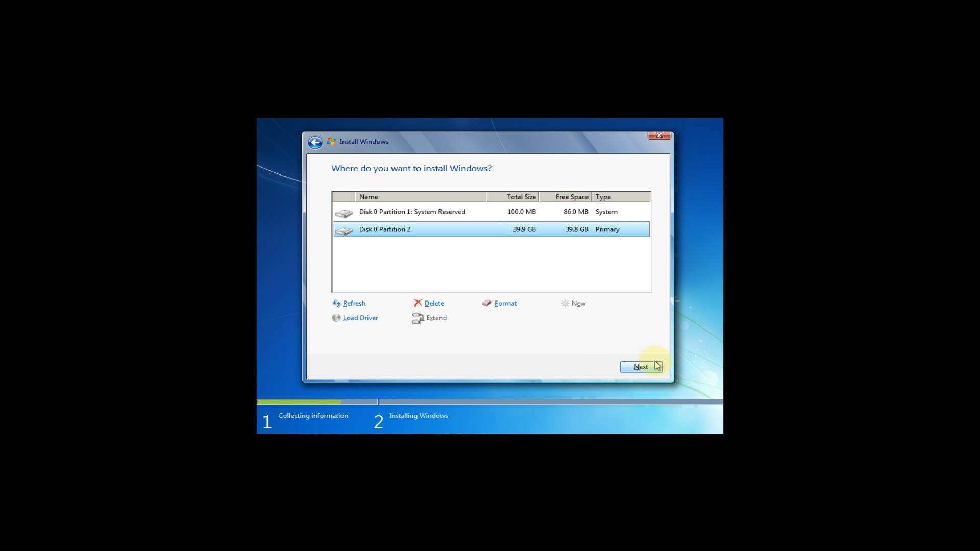Click the Extend partition icon
The height and width of the screenshot is (551, 980).
tap(418, 318)
